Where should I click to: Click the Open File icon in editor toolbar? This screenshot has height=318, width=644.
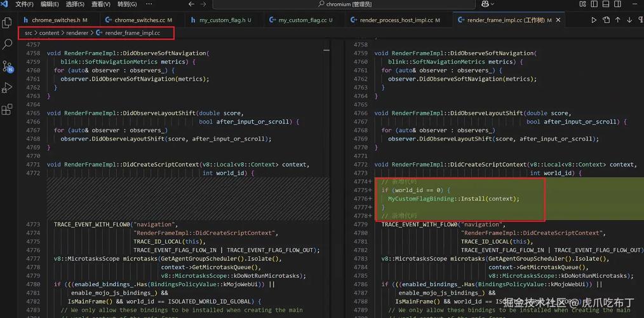coord(606,20)
